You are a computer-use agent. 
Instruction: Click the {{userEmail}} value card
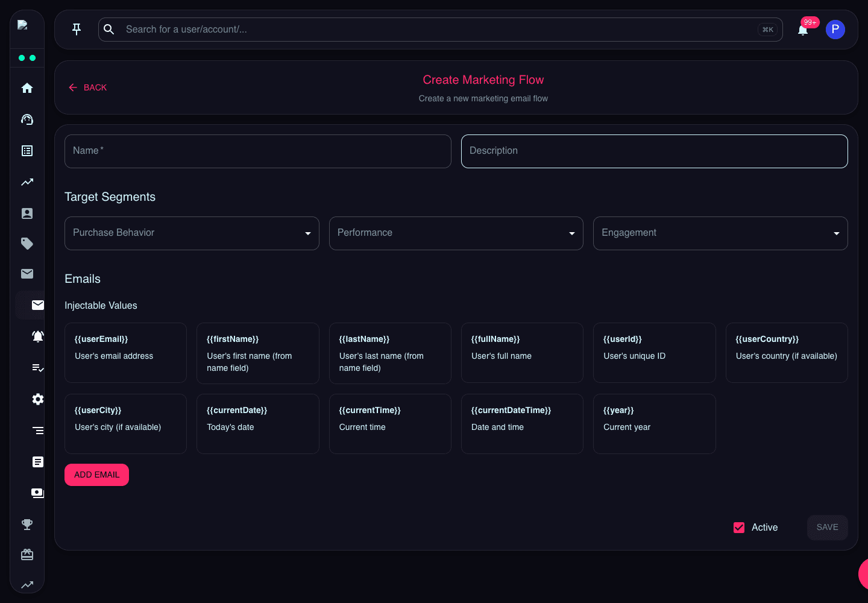point(125,353)
